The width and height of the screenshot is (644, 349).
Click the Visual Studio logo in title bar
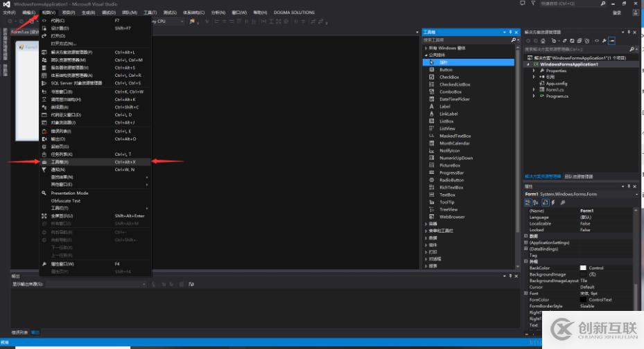click(6, 4)
